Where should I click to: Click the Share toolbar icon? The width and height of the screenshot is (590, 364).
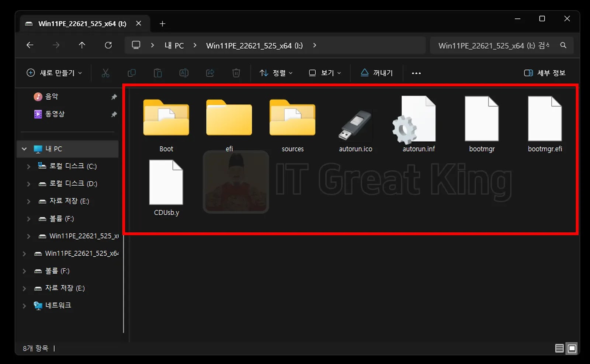pyautogui.click(x=210, y=73)
